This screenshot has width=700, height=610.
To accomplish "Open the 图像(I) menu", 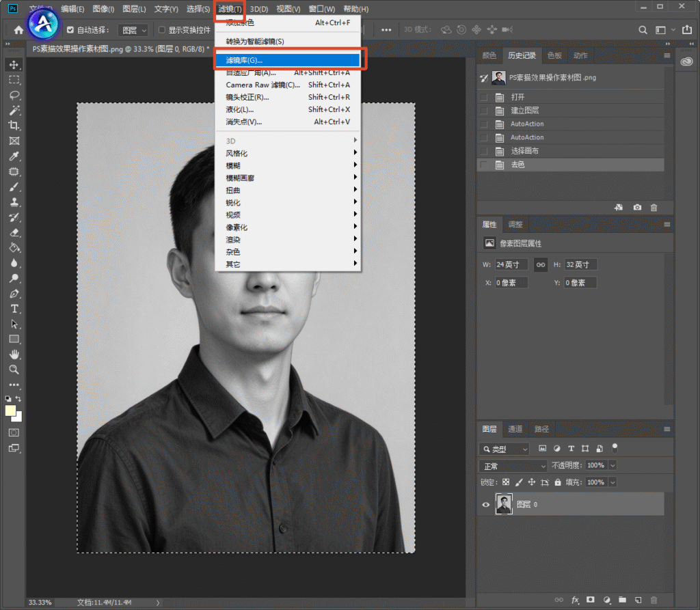I will (103, 9).
